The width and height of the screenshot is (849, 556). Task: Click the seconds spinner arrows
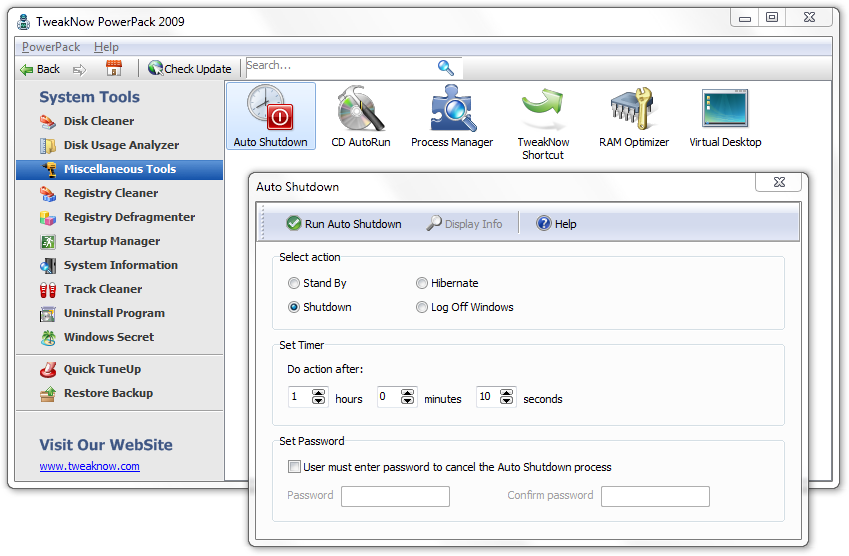[x=506, y=397]
